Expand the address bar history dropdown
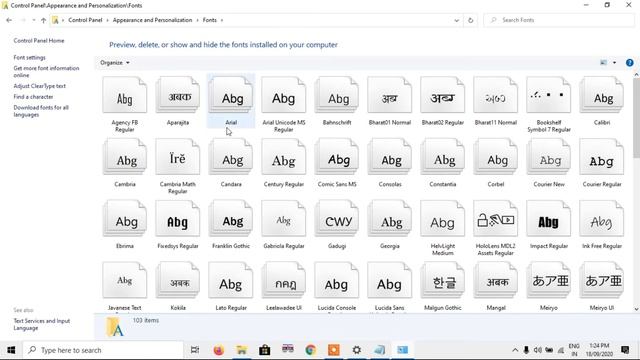640x360 pixels. click(x=456, y=20)
